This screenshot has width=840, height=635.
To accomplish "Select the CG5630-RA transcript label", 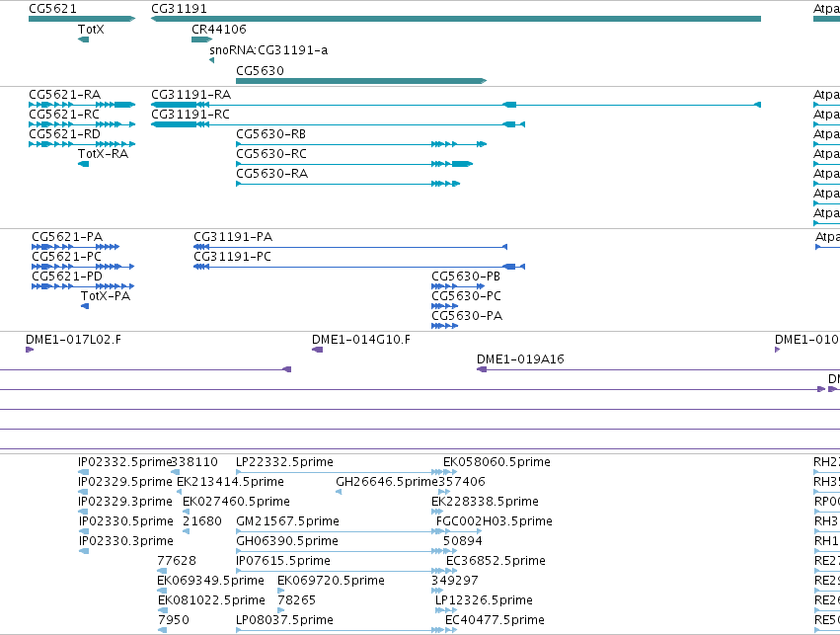I will point(272,174).
